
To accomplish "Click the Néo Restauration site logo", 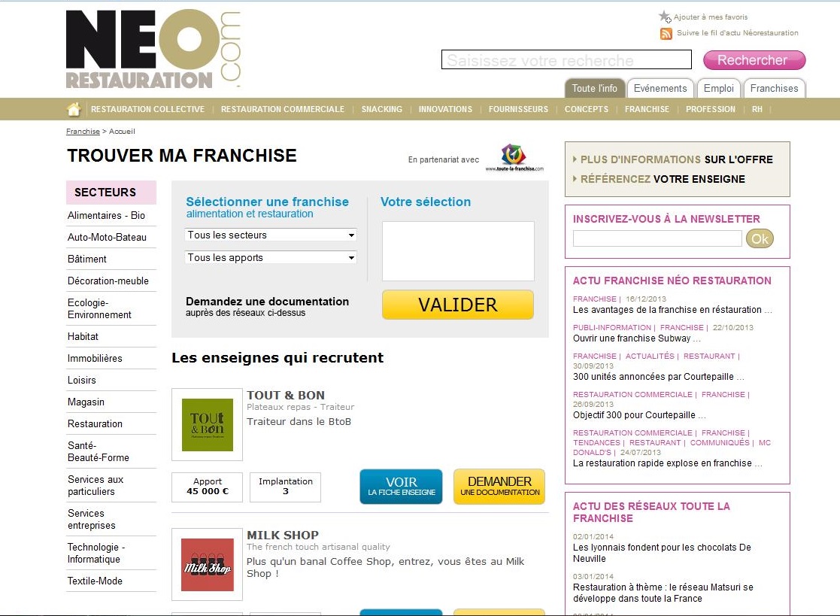I will coord(153,50).
